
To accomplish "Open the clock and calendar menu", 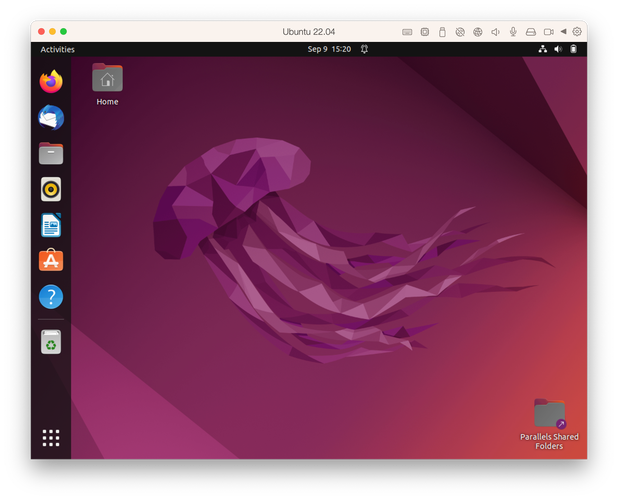I will [329, 49].
